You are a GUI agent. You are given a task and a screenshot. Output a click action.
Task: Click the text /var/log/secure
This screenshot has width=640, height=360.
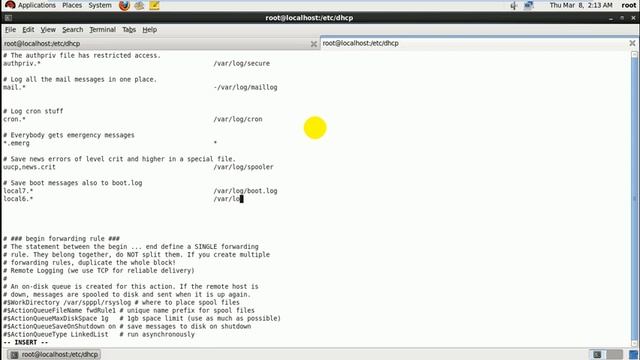(x=242, y=63)
